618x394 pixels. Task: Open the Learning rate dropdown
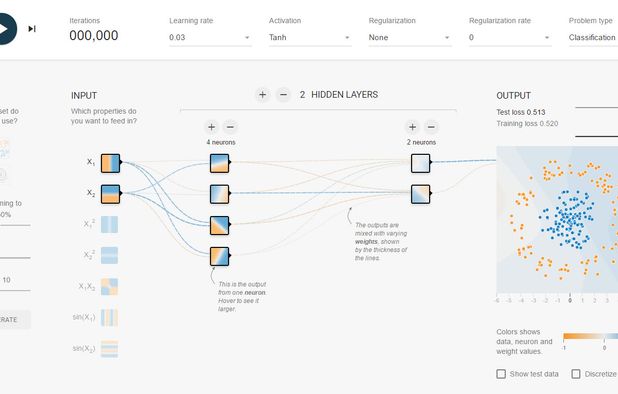(x=210, y=37)
